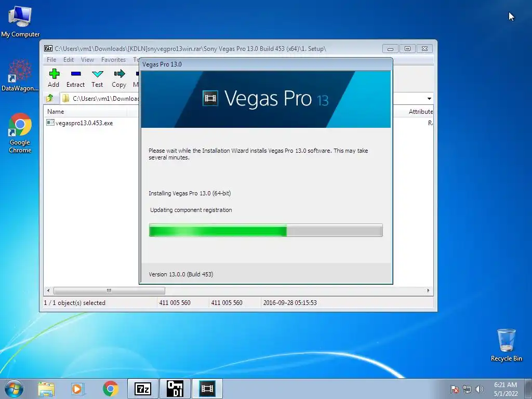The image size is (532, 399).
Task: Click the Name column header
Action: point(85,112)
